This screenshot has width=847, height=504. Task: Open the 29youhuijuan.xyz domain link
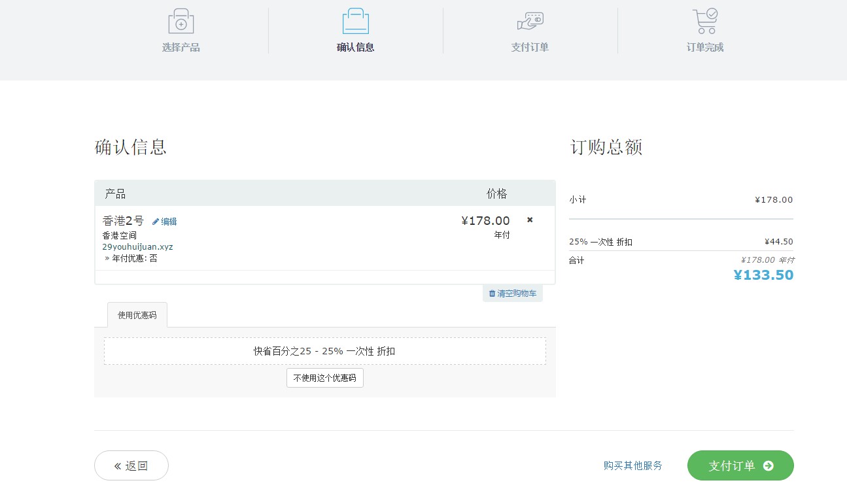click(137, 246)
